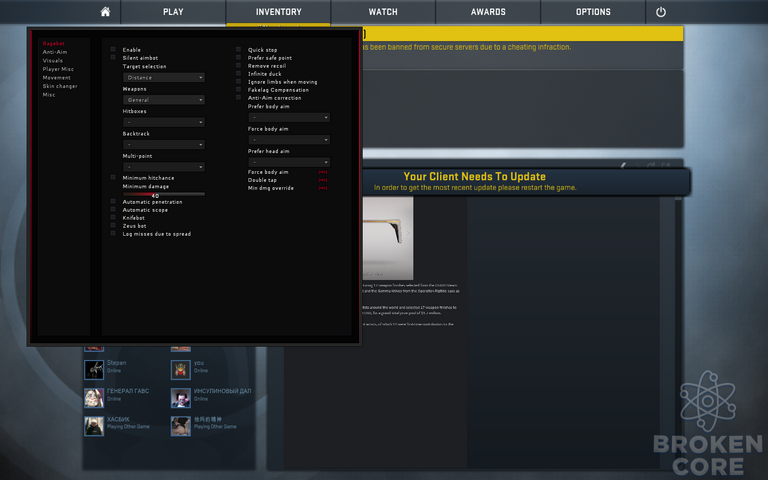The width and height of the screenshot is (768, 480).
Task: Select Player Misc in cheat sidebar
Action: coord(58,69)
